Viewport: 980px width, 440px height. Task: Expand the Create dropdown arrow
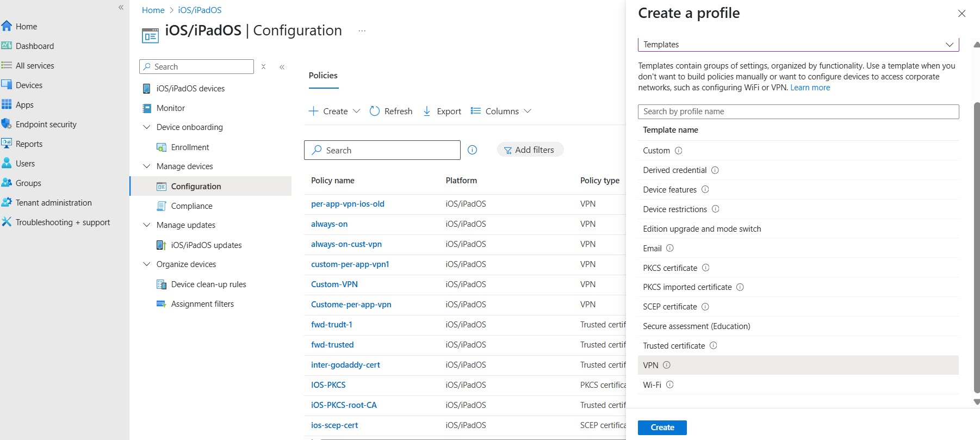[x=357, y=111]
